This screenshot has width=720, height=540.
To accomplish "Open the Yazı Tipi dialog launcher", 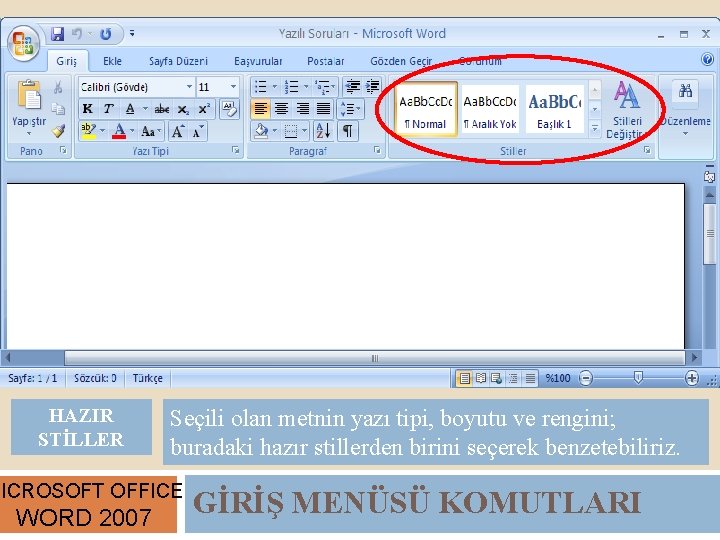I will point(236,150).
